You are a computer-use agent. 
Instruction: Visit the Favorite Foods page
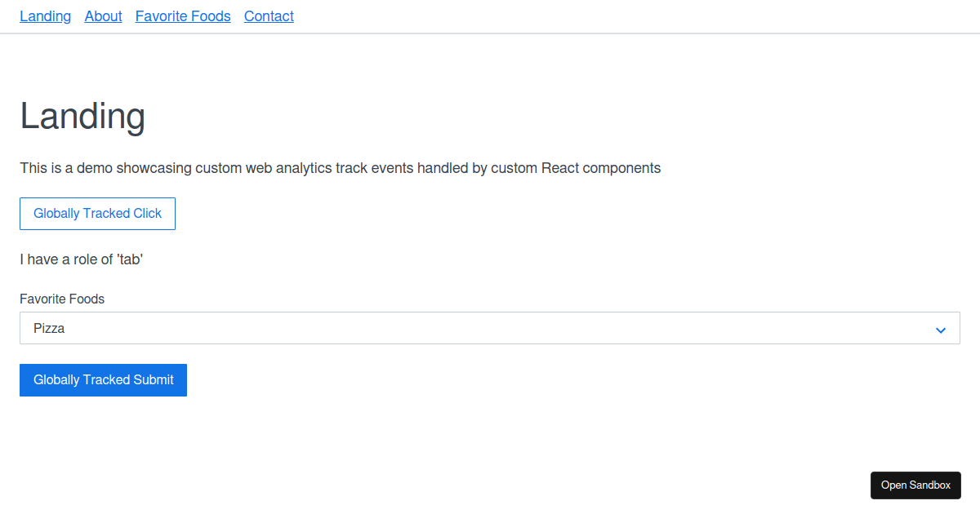tap(183, 16)
